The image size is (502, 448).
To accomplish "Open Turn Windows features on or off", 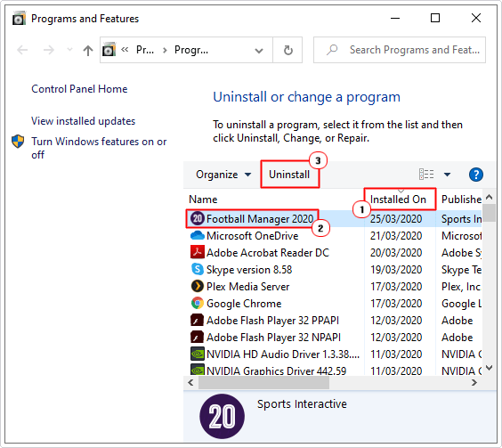I will pyautogui.click(x=99, y=148).
